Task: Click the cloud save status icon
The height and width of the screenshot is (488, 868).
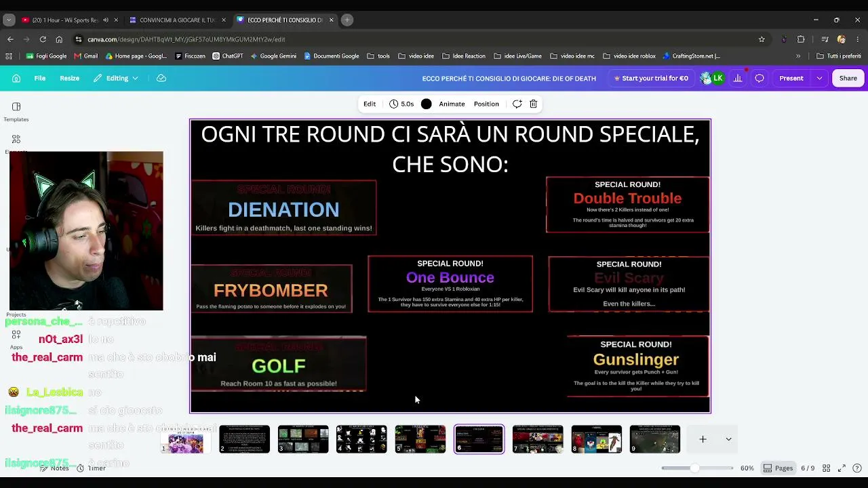Action: coord(161,78)
